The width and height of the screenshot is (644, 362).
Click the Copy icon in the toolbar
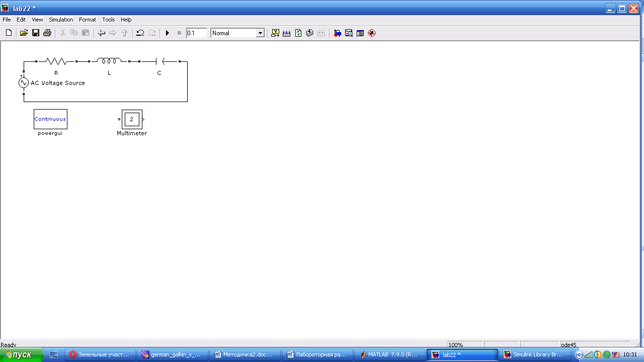pyautogui.click(x=74, y=33)
